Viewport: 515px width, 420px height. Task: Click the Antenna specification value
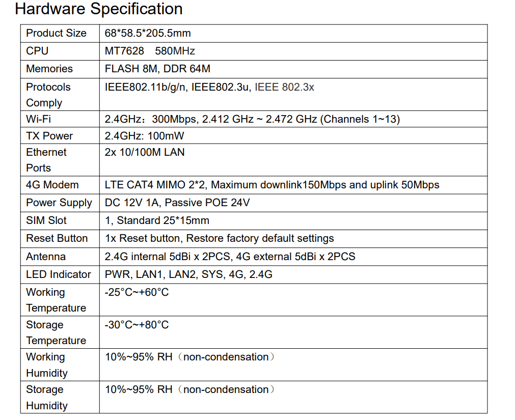[x=230, y=257]
